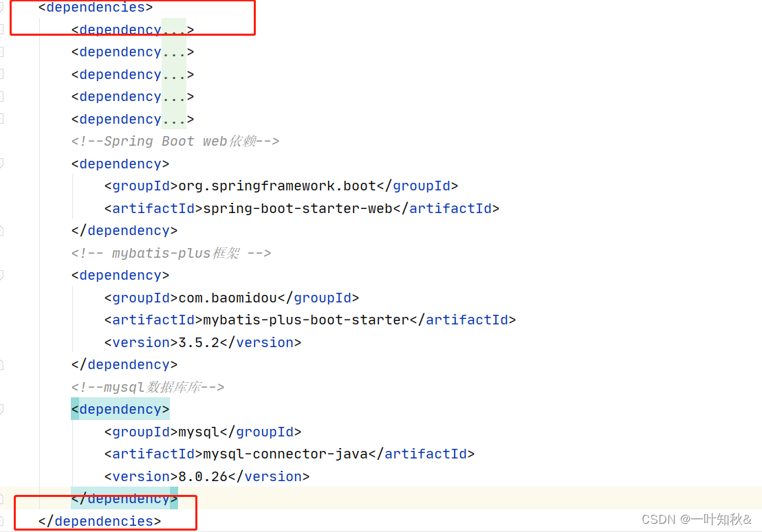
Task: Click groupId value mysql
Action: (x=199, y=432)
